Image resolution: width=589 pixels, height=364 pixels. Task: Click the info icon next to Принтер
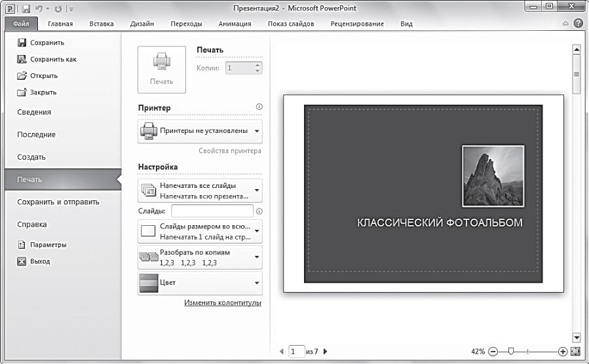coord(259,107)
